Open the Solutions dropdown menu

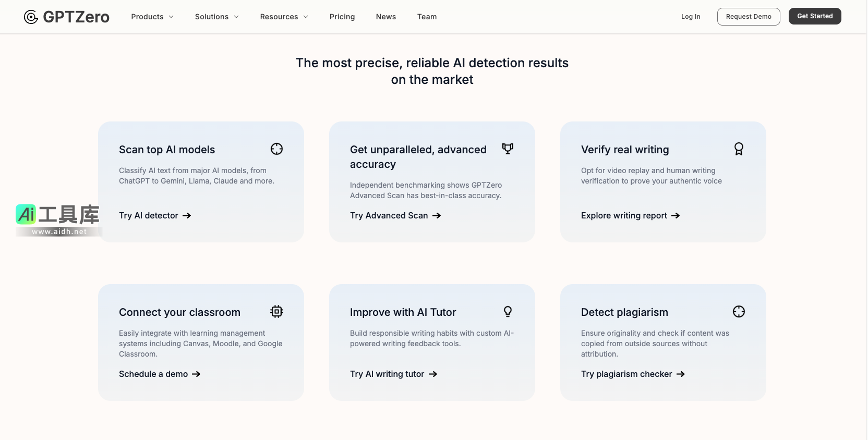(x=216, y=17)
